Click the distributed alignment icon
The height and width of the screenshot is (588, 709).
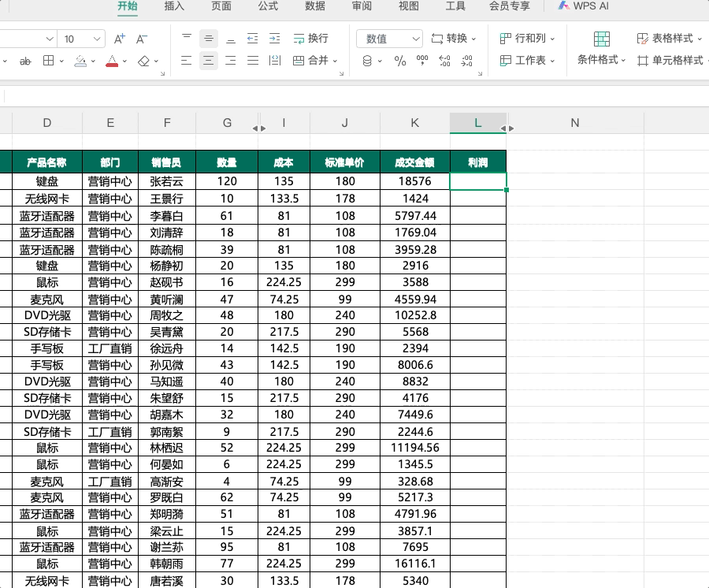[275, 60]
